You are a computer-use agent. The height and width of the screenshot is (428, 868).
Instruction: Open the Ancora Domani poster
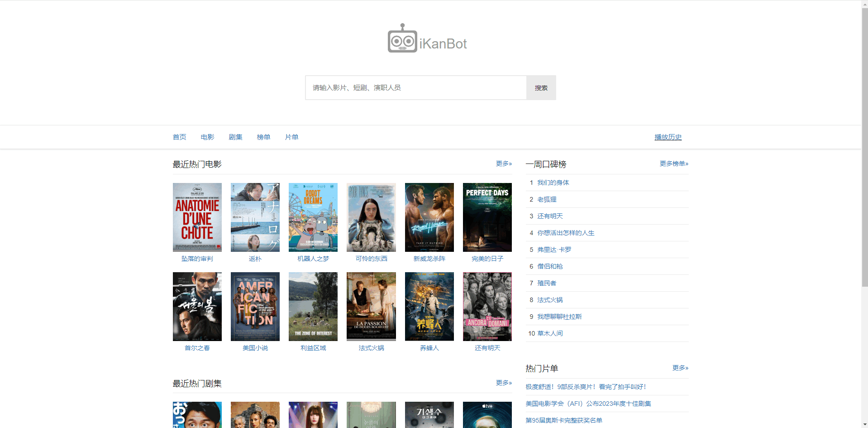coord(487,307)
